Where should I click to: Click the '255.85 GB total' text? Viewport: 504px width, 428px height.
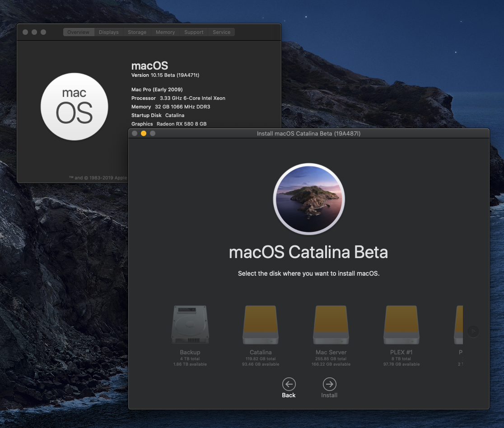point(331,359)
